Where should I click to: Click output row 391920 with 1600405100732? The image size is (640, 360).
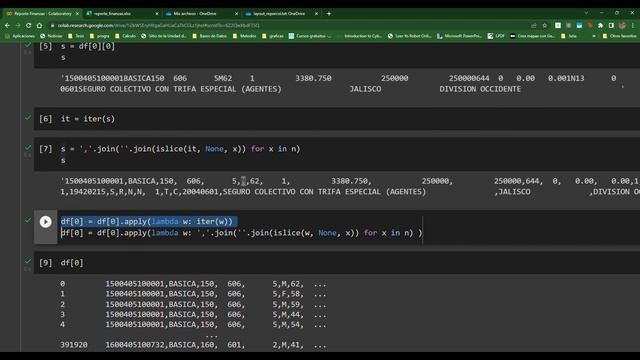click(x=193, y=345)
